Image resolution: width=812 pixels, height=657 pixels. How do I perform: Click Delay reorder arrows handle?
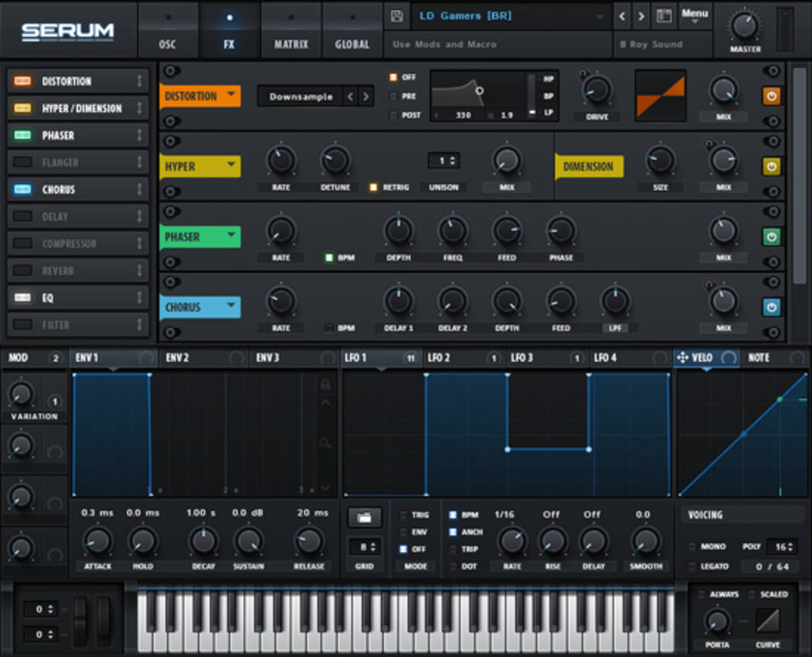coord(139,216)
